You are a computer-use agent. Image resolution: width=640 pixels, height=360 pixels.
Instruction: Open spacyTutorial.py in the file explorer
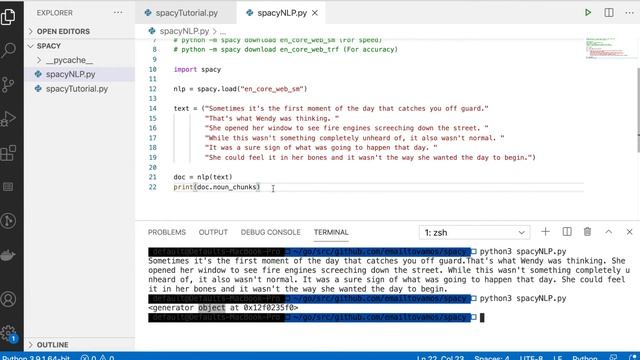80,89
